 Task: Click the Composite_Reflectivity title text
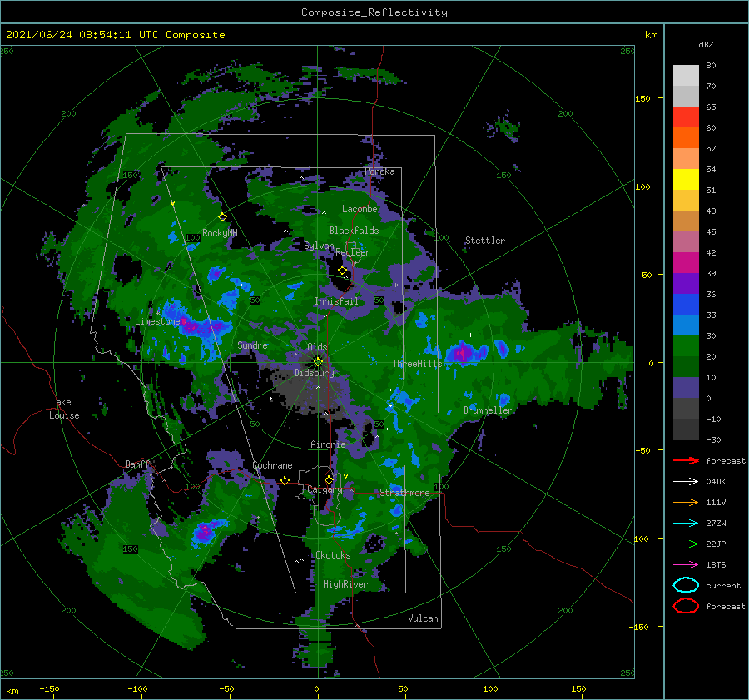point(374,12)
